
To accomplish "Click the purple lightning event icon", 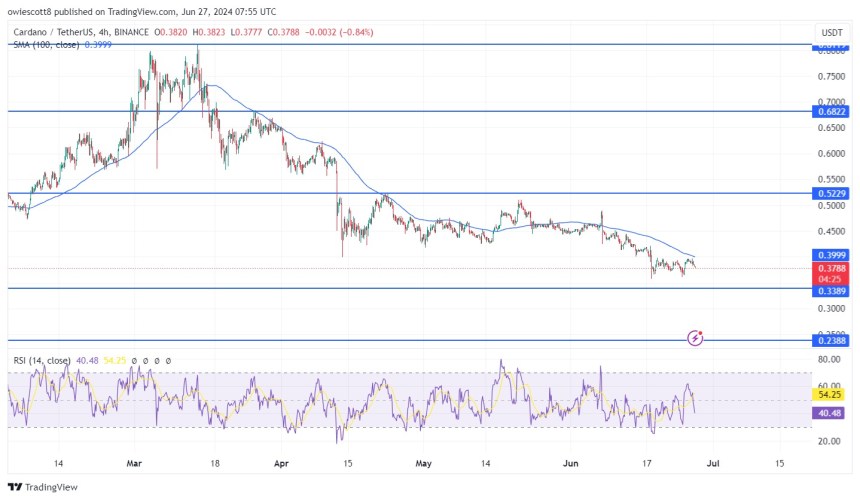I will pos(696,339).
